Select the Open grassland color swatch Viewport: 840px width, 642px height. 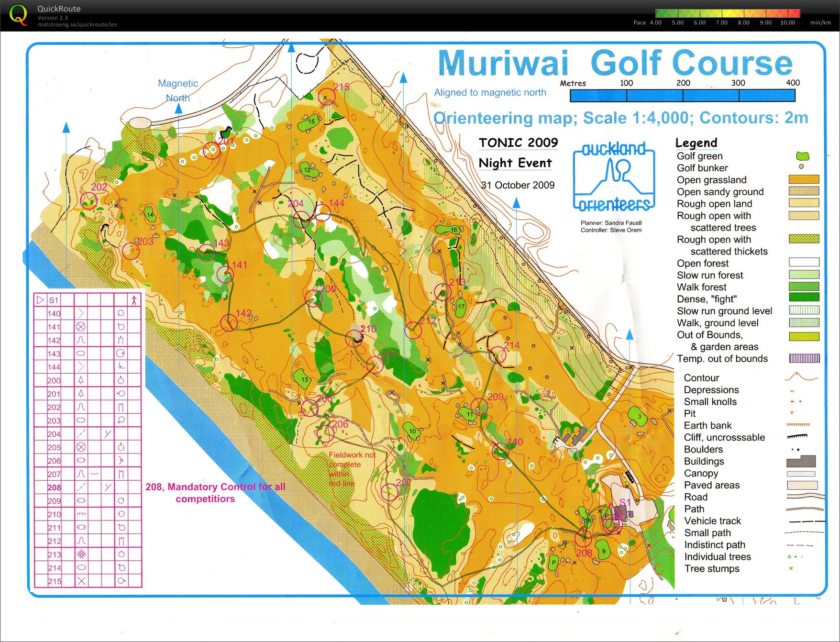(x=804, y=179)
